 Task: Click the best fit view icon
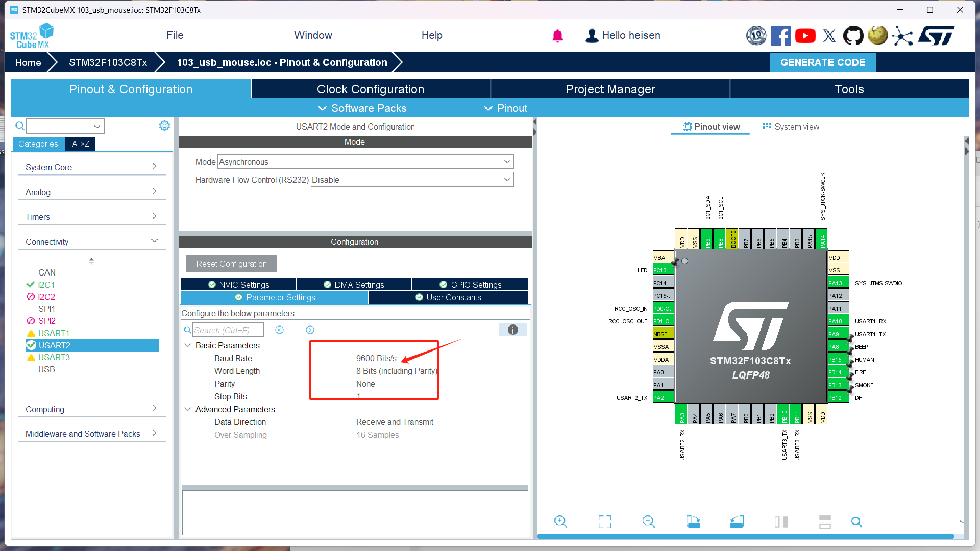pos(604,521)
